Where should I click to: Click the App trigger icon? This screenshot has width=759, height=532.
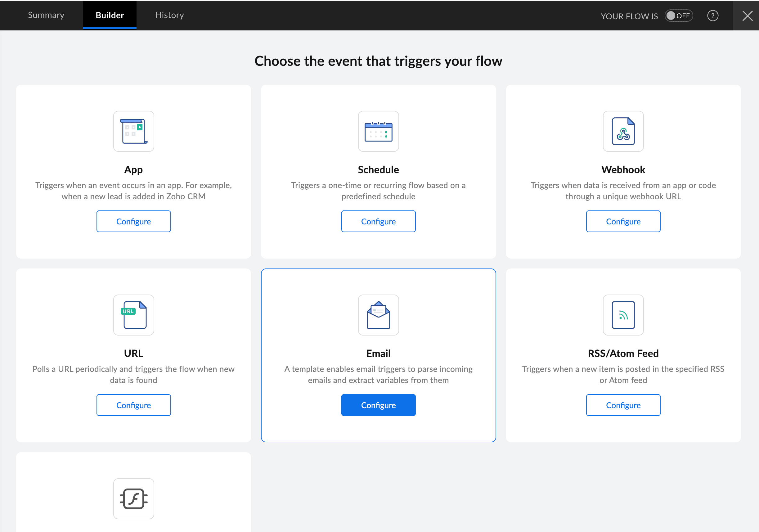coord(133,131)
